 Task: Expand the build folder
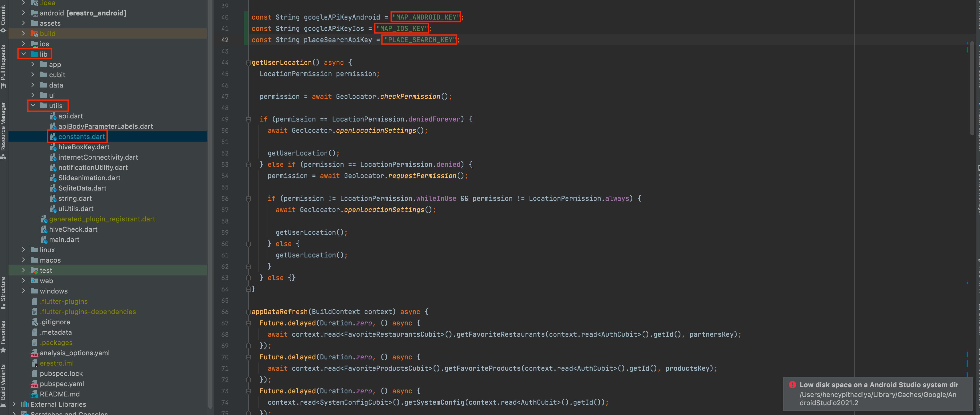(x=24, y=33)
